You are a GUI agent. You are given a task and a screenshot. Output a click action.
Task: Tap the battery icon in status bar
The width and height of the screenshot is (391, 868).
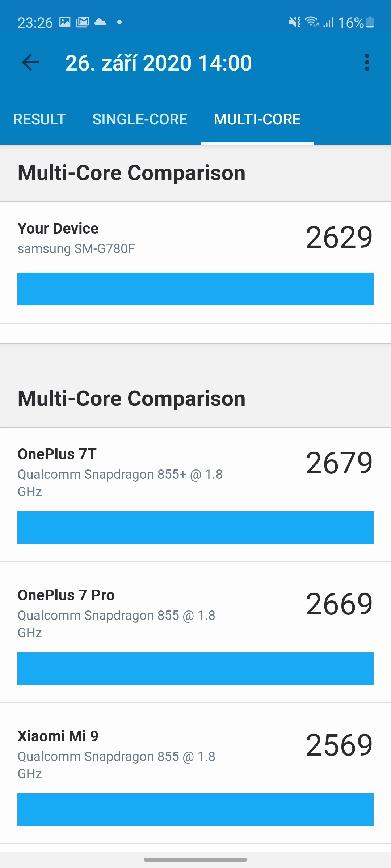pos(370,22)
